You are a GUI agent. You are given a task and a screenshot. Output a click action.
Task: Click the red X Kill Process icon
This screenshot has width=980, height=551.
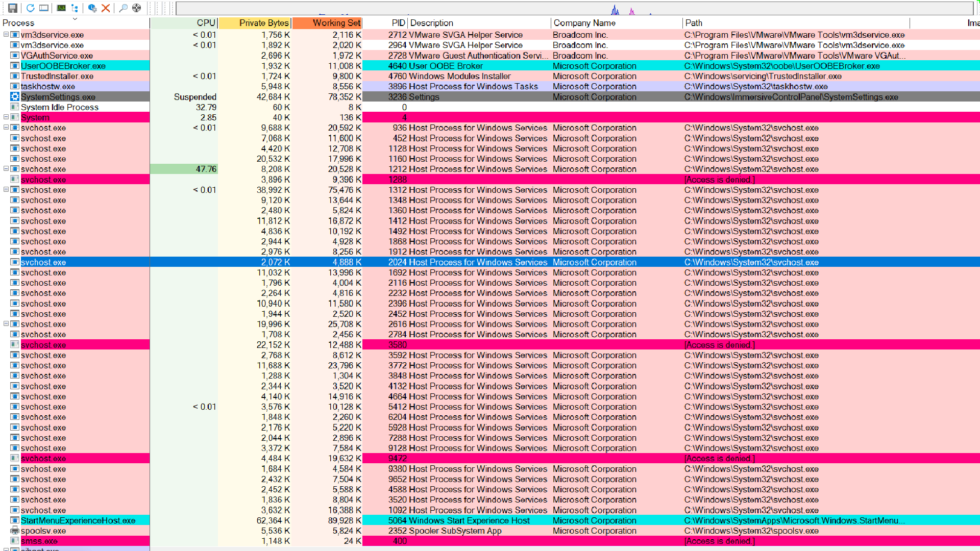[106, 8]
